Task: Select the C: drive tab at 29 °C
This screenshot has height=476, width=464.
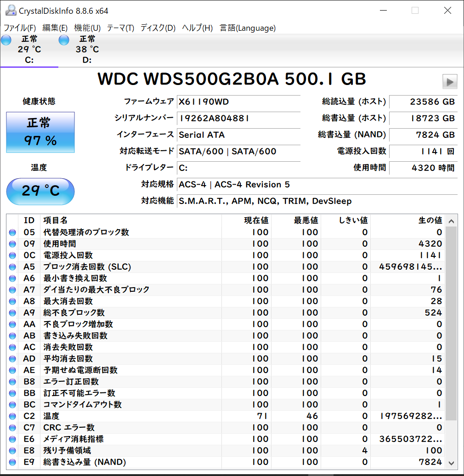Action: [29, 50]
